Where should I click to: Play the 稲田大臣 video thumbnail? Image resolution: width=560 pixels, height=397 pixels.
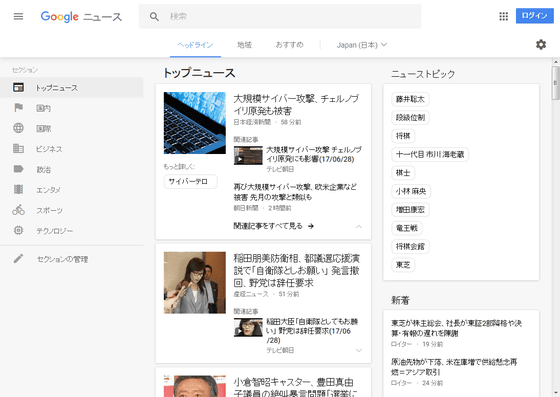point(248,327)
